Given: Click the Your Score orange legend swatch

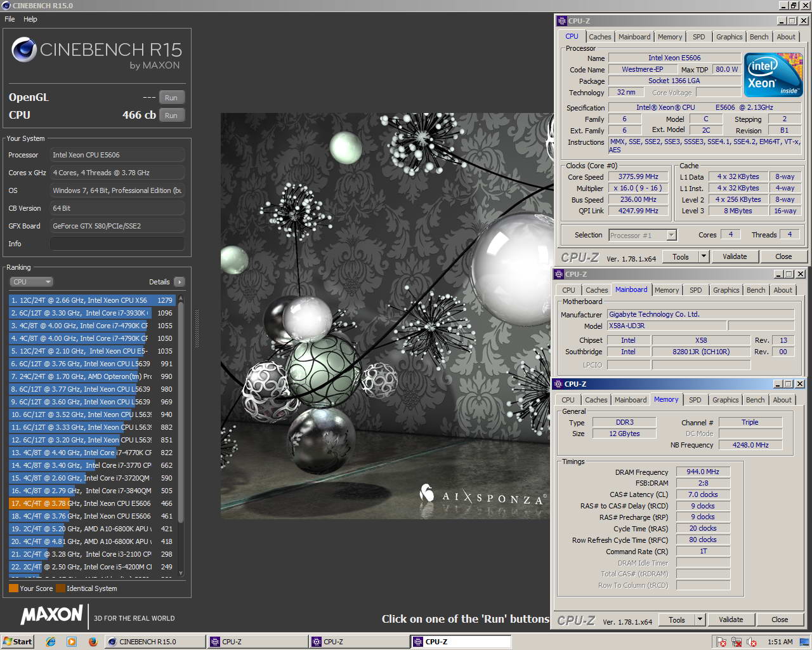Looking at the screenshot, I should click(13, 588).
